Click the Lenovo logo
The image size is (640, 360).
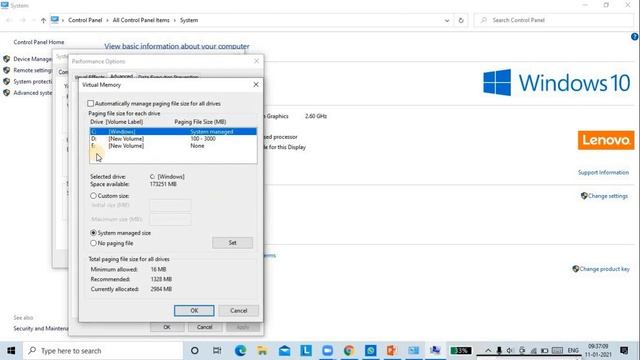pyautogui.click(x=606, y=140)
